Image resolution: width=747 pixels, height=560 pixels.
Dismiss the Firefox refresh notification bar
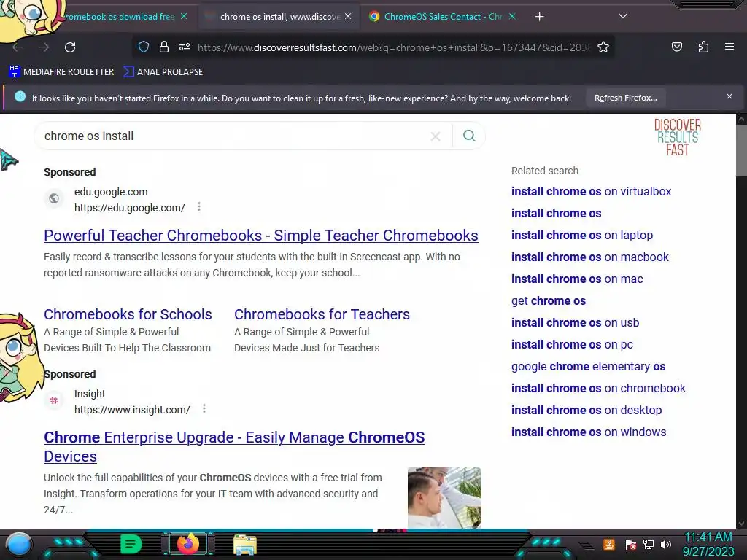729,97
